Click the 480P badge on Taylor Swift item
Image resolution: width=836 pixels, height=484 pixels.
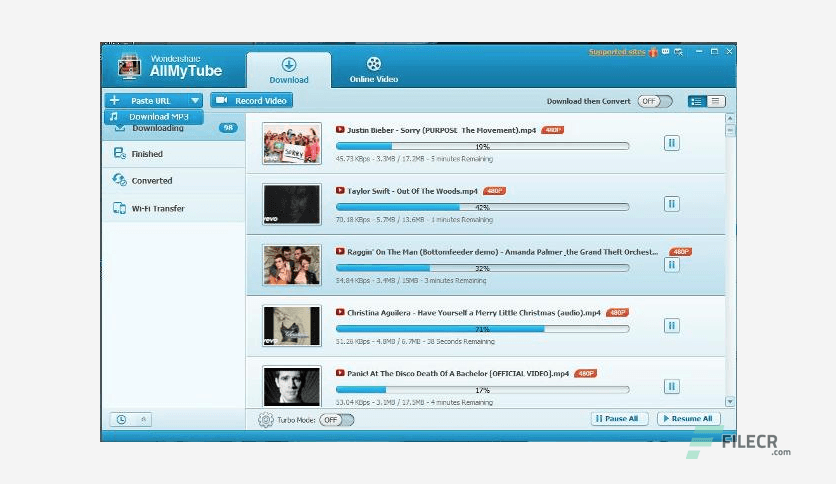(494, 191)
